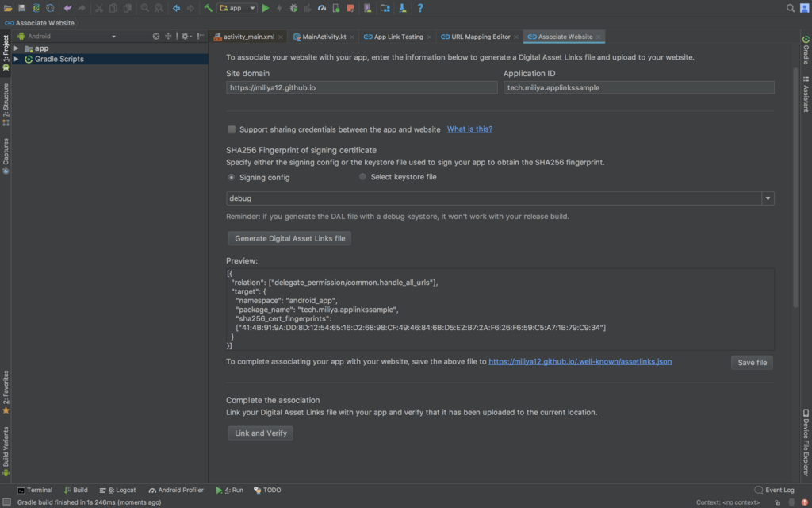This screenshot has width=812, height=508.
Task: Click the Paste toolbar icon
Action: 127,8
